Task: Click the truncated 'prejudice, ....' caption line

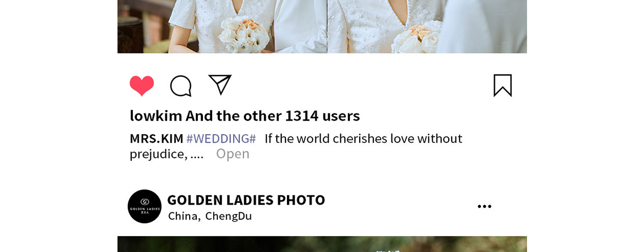Action: (166, 154)
